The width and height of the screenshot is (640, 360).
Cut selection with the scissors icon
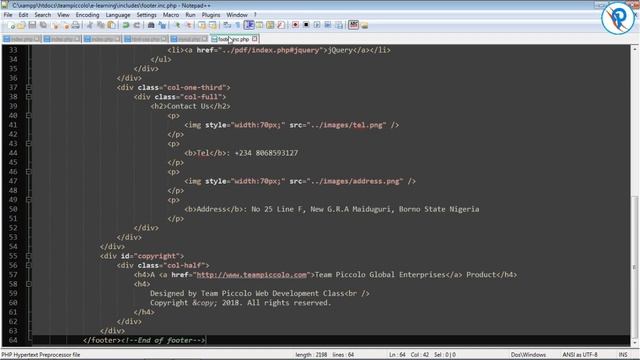coord(90,25)
